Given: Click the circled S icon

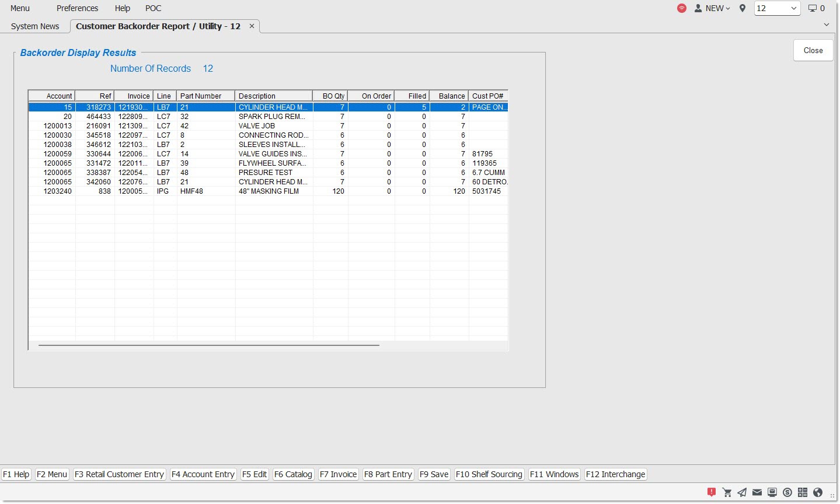Looking at the screenshot, I should (787, 492).
